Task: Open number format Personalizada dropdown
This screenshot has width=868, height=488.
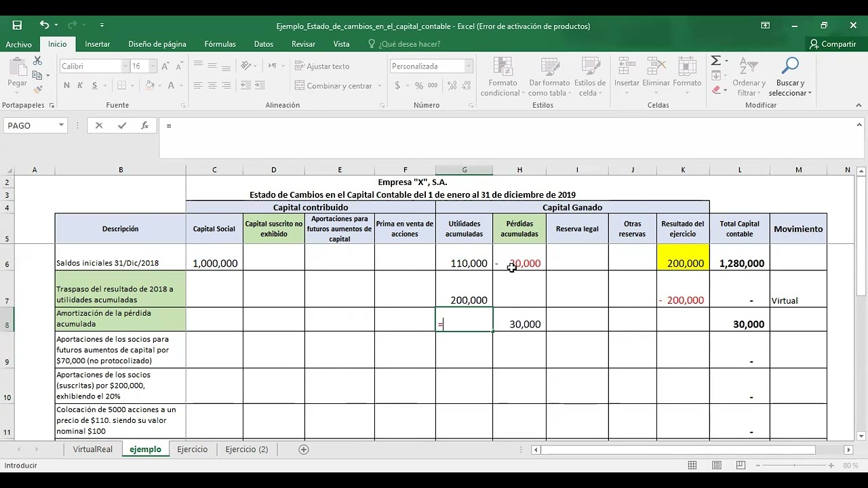Action: pos(469,66)
